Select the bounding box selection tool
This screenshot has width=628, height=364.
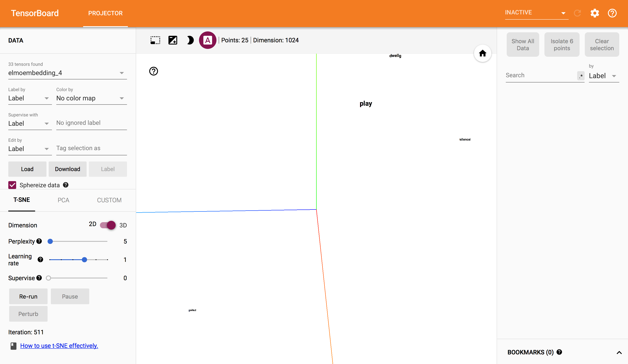(155, 40)
